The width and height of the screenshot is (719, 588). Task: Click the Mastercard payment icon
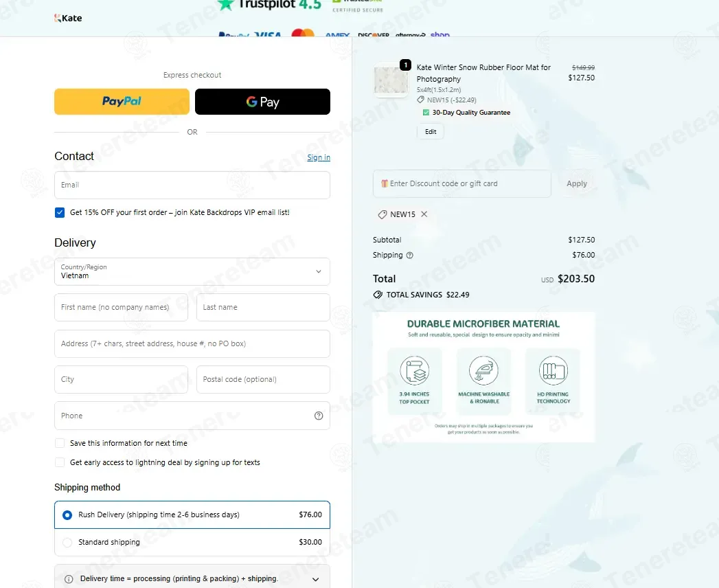pos(303,33)
